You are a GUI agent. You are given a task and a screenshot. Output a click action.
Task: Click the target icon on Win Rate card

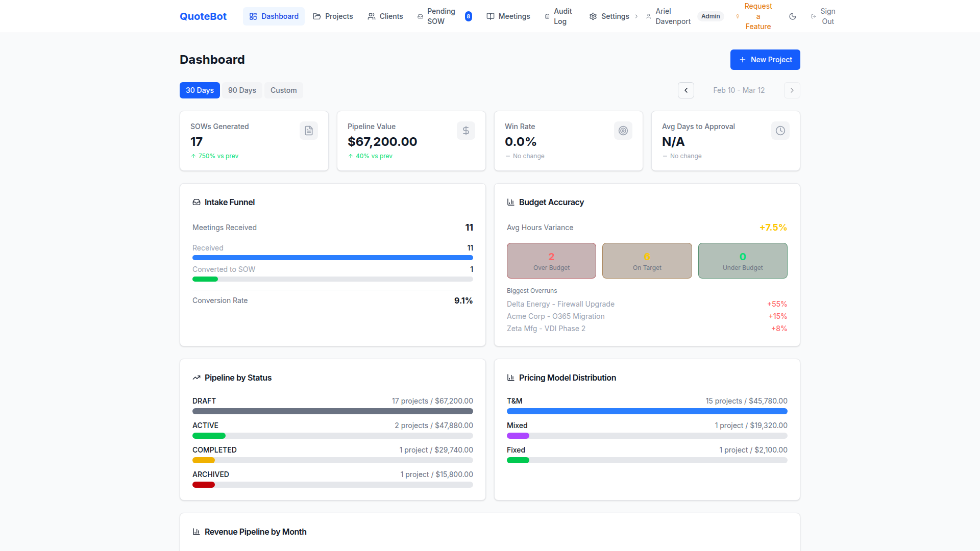tap(623, 131)
